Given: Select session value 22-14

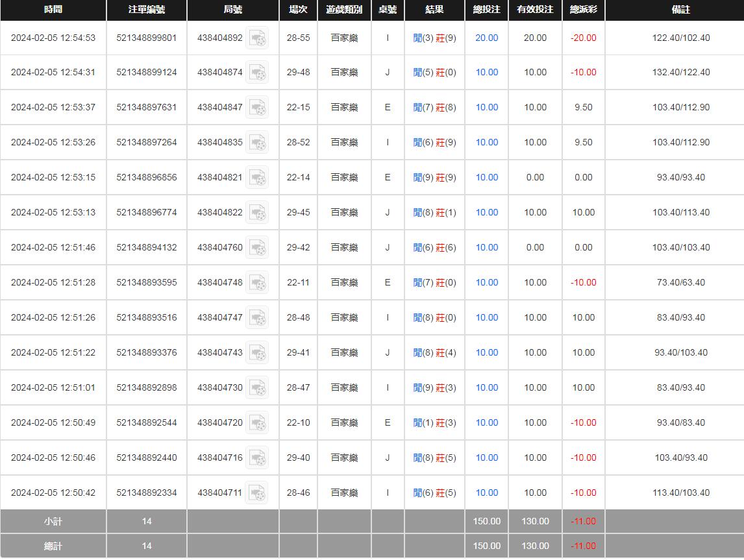Looking at the screenshot, I should pyautogui.click(x=298, y=177).
